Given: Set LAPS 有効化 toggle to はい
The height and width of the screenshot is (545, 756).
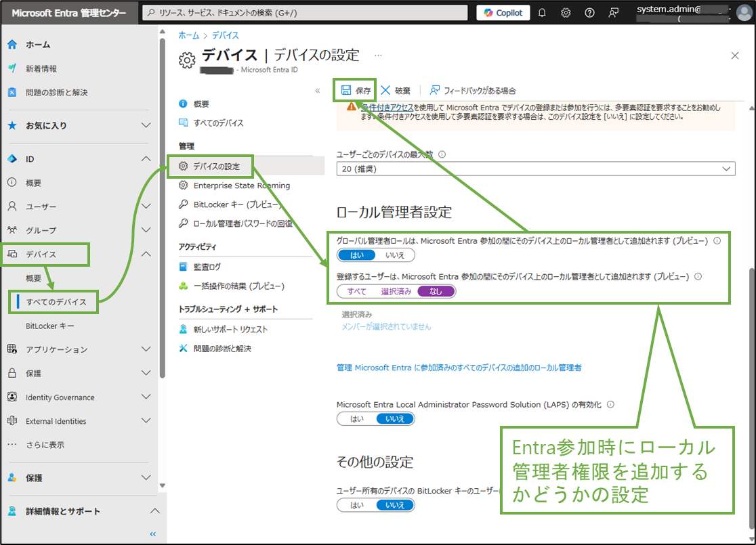Looking at the screenshot, I should pyautogui.click(x=357, y=419).
